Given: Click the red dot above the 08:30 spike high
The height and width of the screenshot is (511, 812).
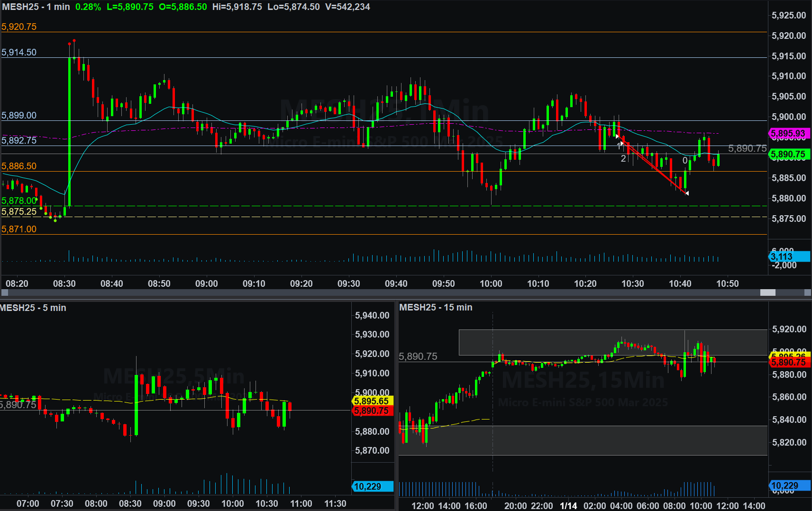Looking at the screenshot, I should click(x=74, y=41).
